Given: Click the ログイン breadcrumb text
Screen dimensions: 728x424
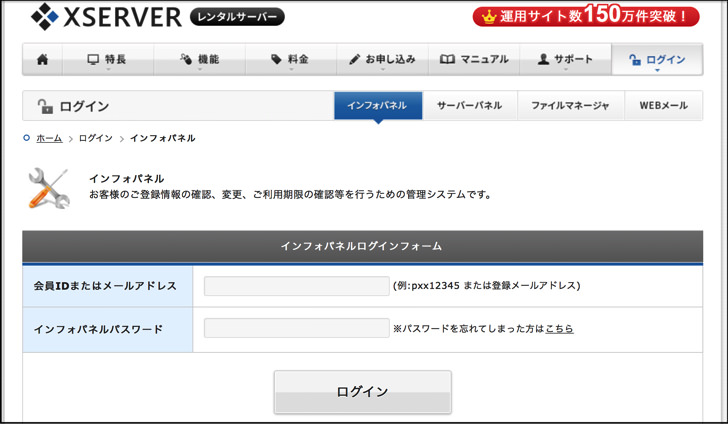Looking at the screenshot, I should pyautogui.click(x=96, y=138).
